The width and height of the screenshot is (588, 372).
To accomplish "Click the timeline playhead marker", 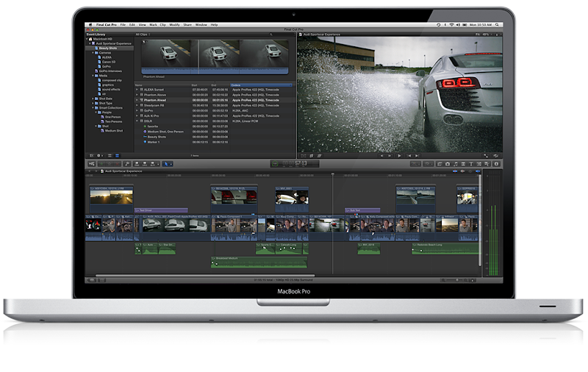I will (x=333, y=174).
